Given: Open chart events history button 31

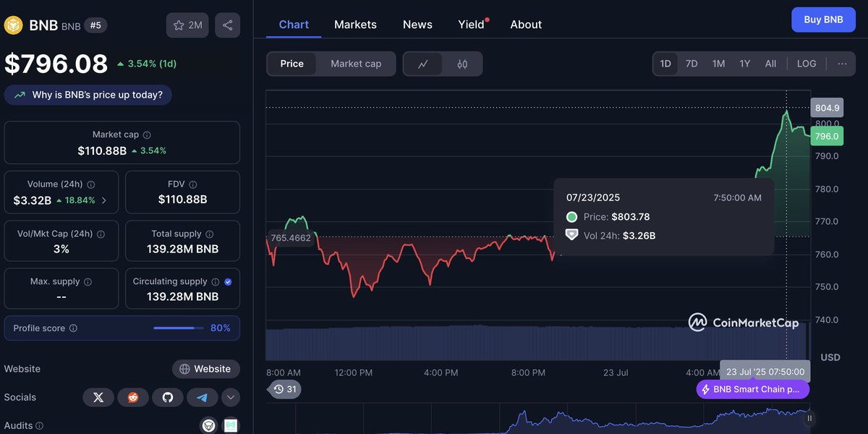Looking at the screenshot, I should click(284, 389).
